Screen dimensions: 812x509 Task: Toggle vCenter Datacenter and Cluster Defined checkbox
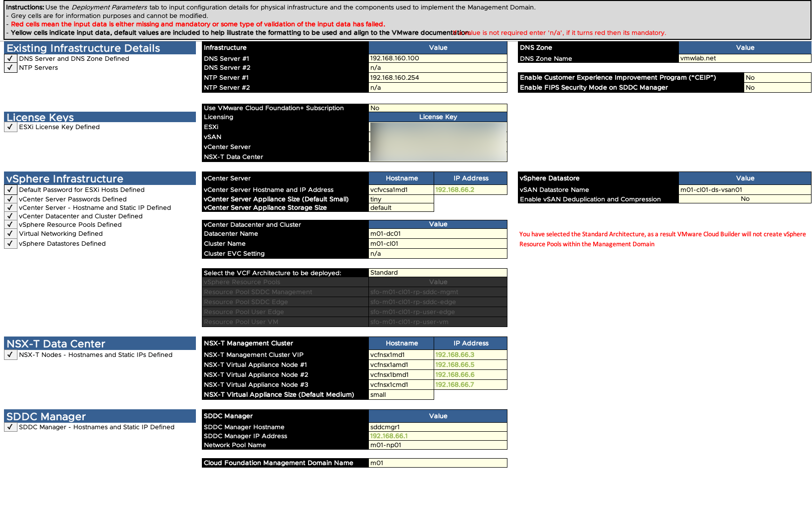click(x=10, y=216)
